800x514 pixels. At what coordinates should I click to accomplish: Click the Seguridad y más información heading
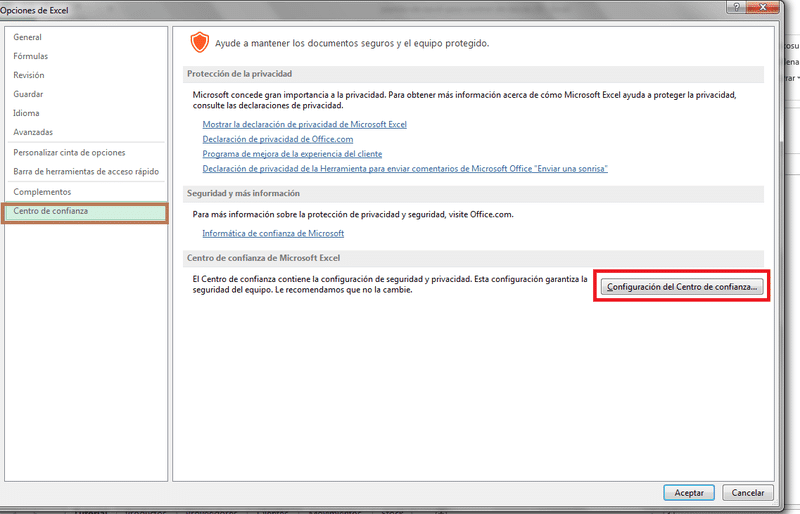[x=243, y=193]
